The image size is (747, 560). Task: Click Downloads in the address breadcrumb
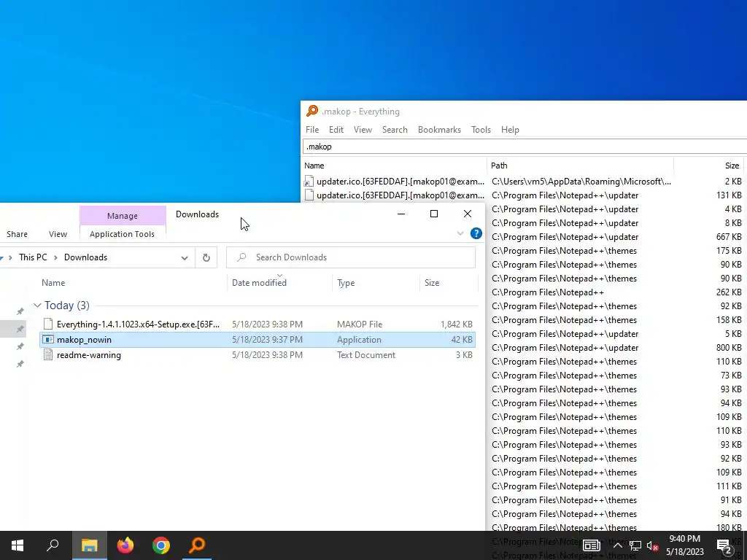pos(86,257)
